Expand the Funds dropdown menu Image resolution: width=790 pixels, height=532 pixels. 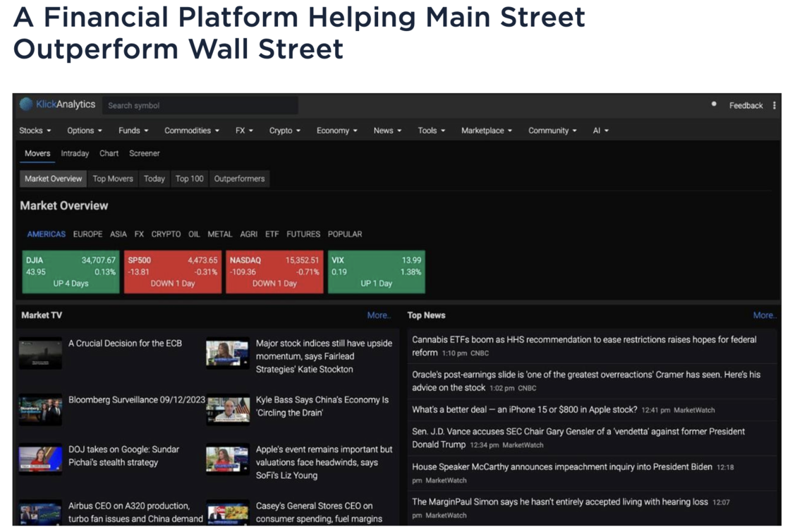coord(133,131)
